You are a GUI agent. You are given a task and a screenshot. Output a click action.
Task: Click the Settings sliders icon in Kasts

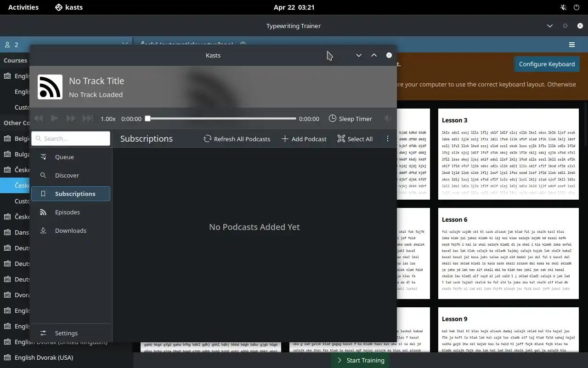[x=43, y=333]
